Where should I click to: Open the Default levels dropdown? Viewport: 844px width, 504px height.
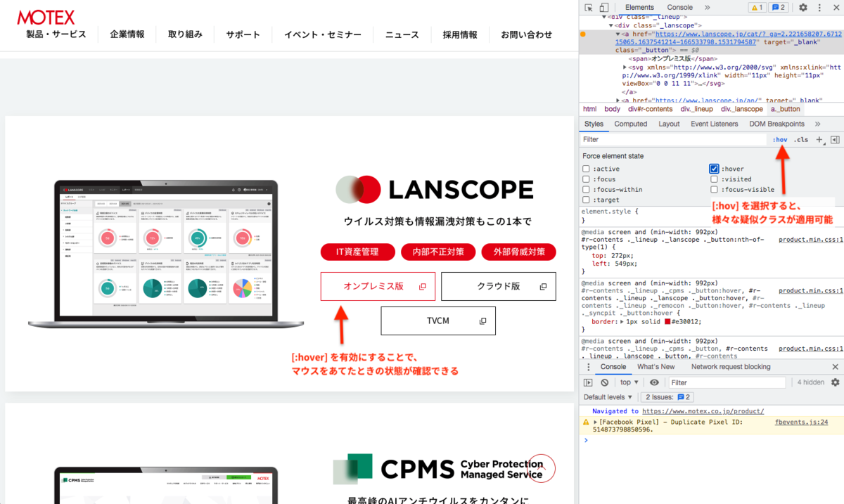pos(608,397)
